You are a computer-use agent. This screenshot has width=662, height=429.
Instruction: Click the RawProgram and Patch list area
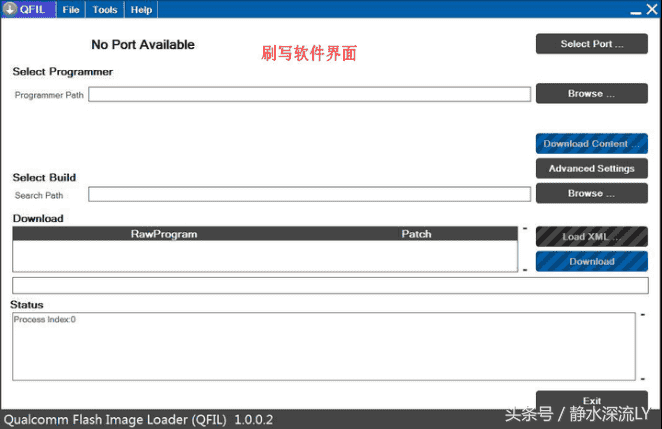tap(265, 256)
